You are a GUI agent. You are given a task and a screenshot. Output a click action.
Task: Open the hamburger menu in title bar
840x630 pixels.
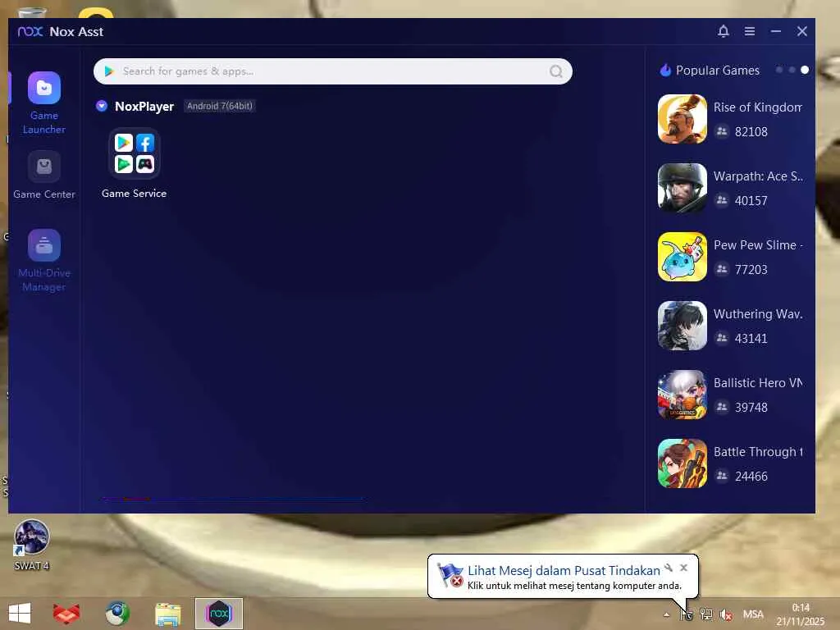(x=750, y=31)
